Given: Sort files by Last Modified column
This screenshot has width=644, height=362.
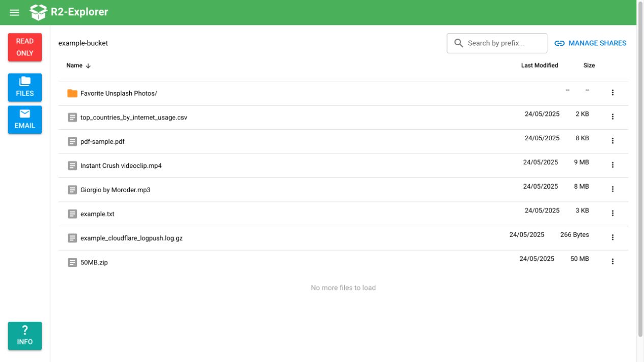Looking at the screenshot, I should pyautogui.click(x=540, y=66).
